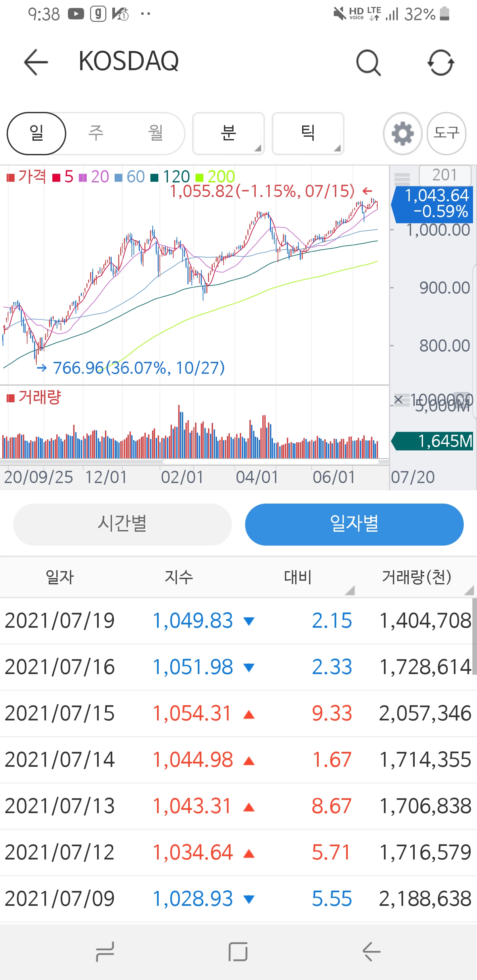Tap the 201 candle count field
This screenshot has height=980, width=477.
point(445,175)
